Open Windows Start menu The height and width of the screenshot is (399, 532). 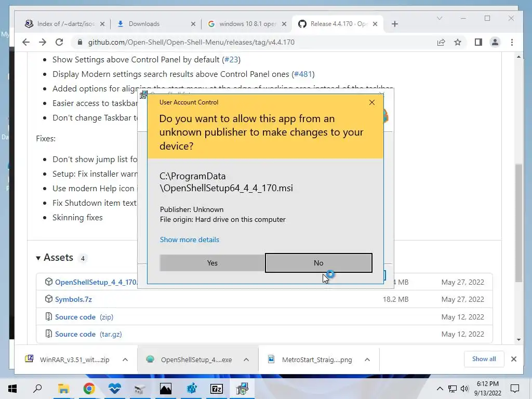pyautogui.click(x=12, y=389)
